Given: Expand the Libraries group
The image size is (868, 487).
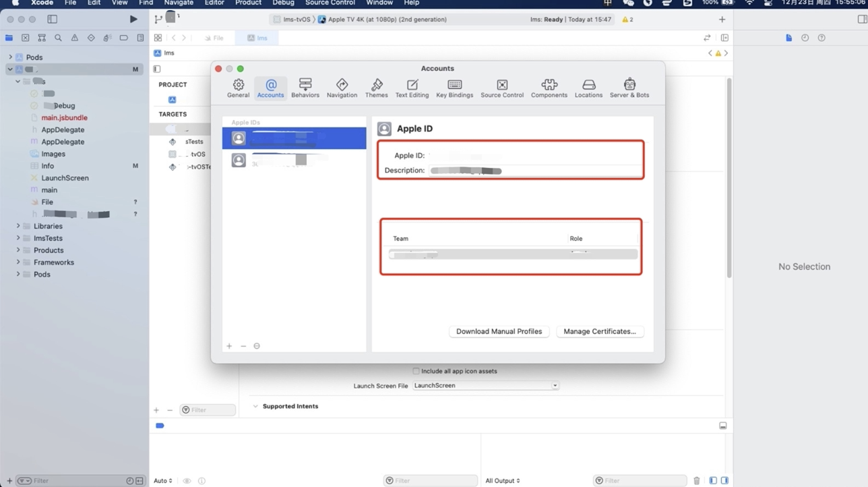Looking at the screenshot, I should [x=18, y=226].
